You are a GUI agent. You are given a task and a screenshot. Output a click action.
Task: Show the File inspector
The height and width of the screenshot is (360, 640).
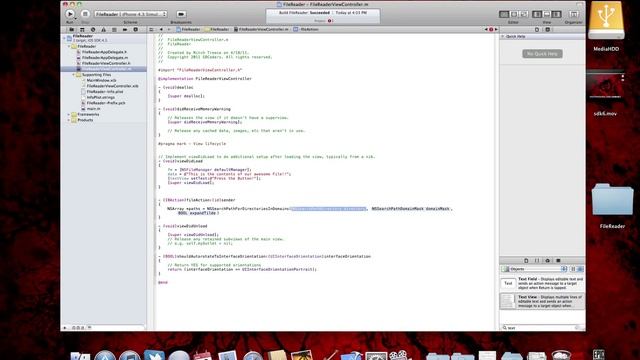click(x=537, y=29)
